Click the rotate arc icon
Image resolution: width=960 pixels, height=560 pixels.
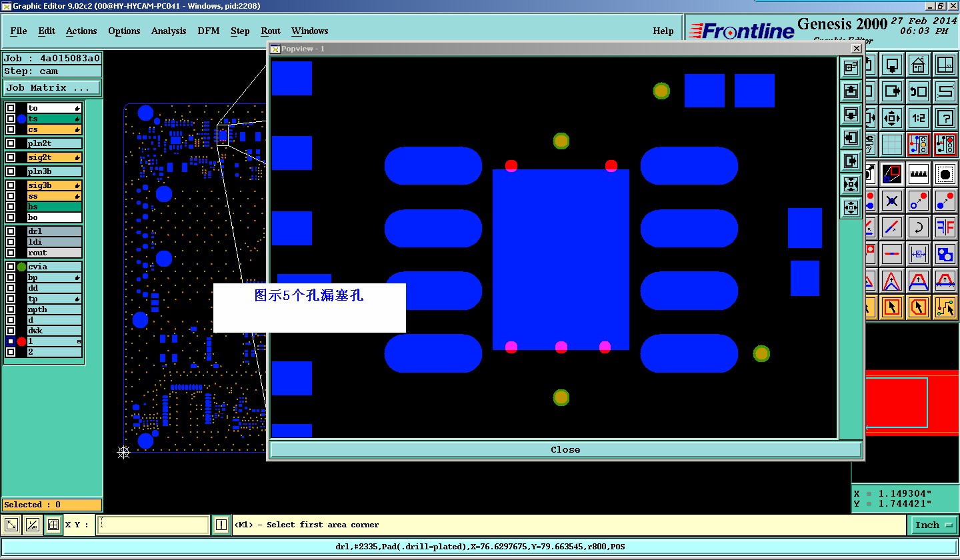click(919, 227)
